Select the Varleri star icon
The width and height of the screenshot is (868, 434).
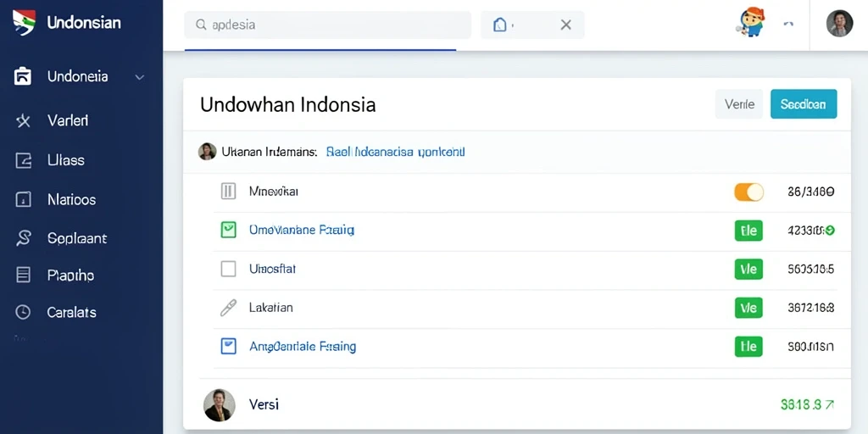[x=23, y=120]
